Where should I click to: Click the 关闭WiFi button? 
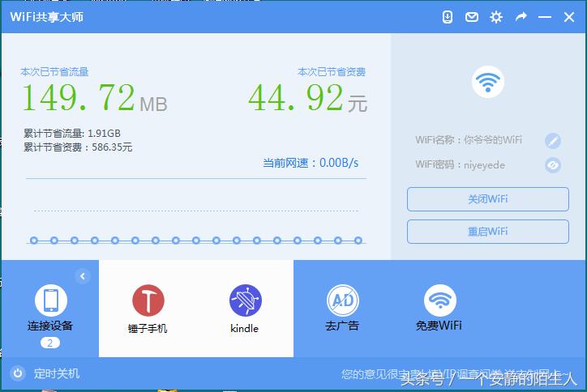(x=488, y=199)
